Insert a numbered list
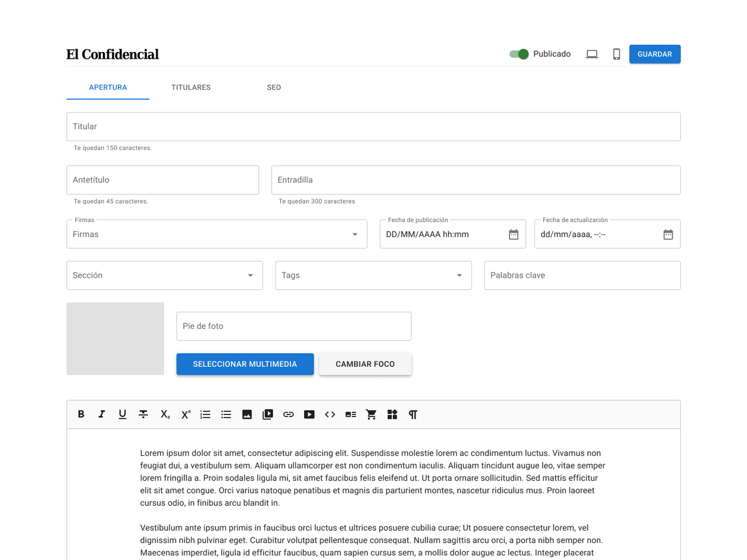 coord(205,414)
